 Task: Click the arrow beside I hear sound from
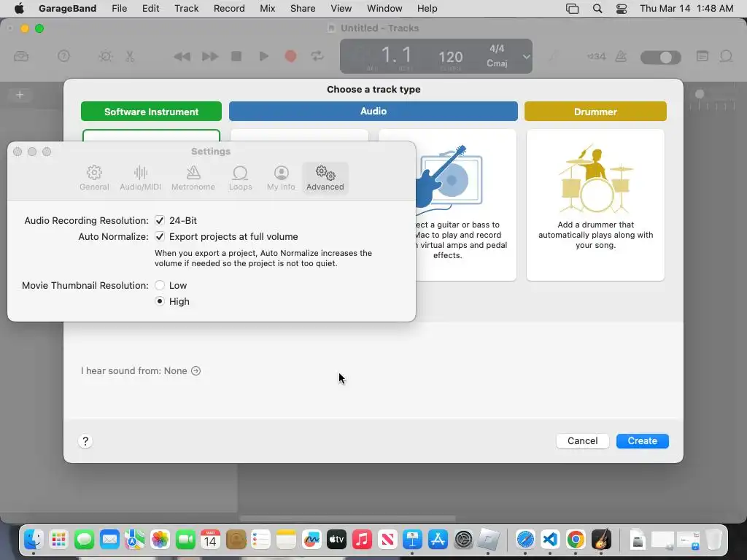pyautogui.click(x=196, y=371)
